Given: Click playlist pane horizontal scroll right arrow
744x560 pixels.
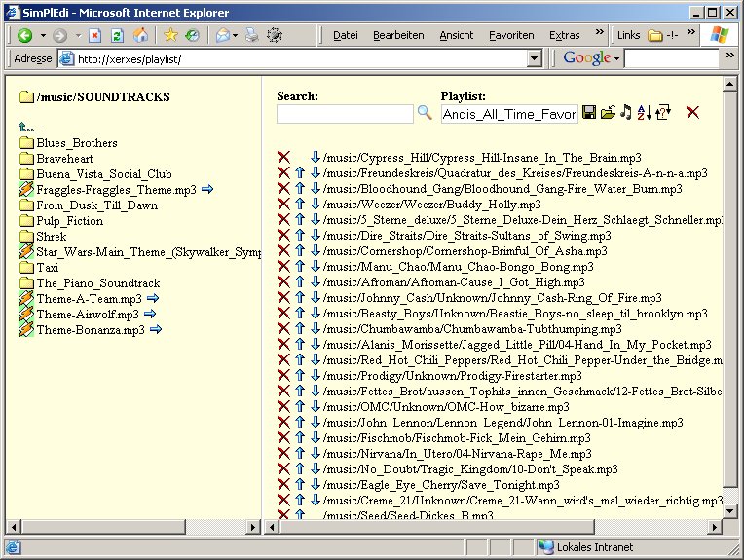Looking at the screenshot, I should click(x=715, y=526).
